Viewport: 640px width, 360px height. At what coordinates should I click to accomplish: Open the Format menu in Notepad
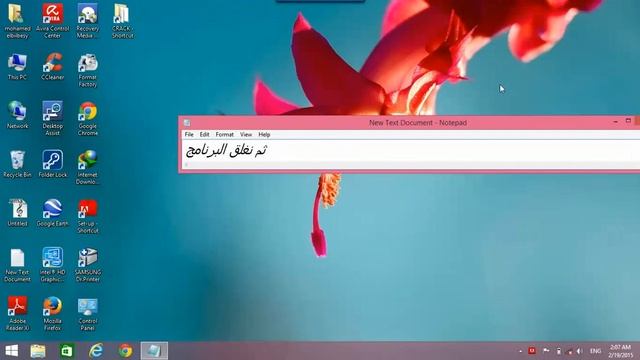[224, 134]
